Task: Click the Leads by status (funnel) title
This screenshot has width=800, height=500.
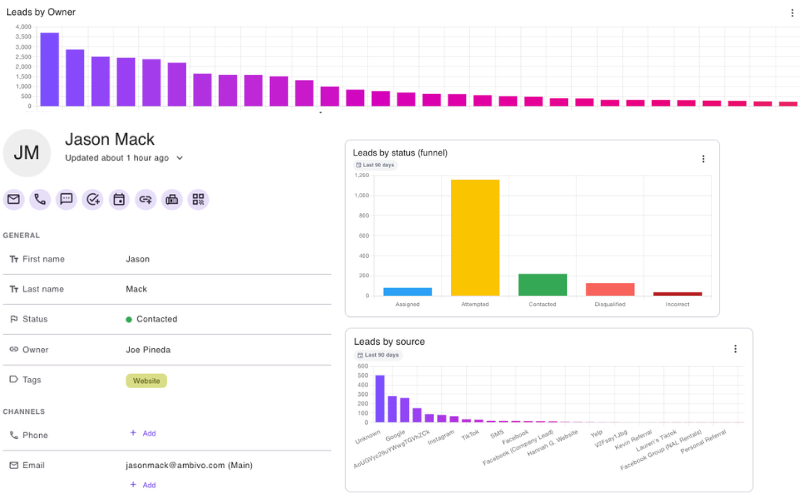Action: (400, 153)
